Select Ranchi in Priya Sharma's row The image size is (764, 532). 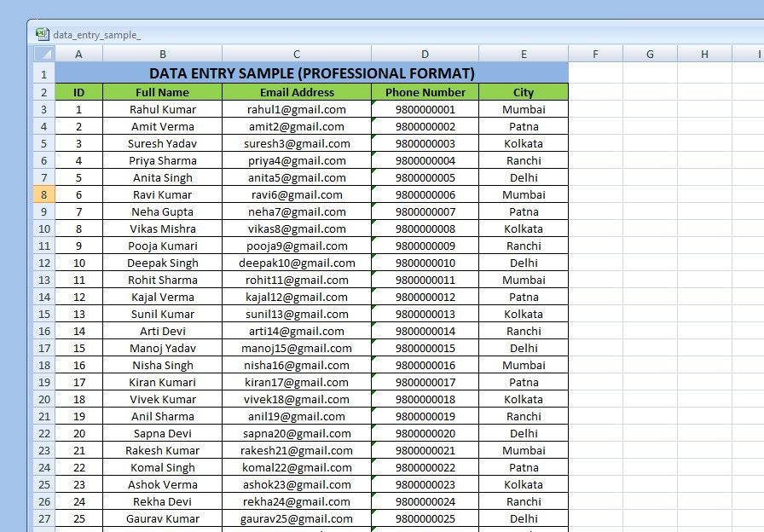(x=524, y=160)
